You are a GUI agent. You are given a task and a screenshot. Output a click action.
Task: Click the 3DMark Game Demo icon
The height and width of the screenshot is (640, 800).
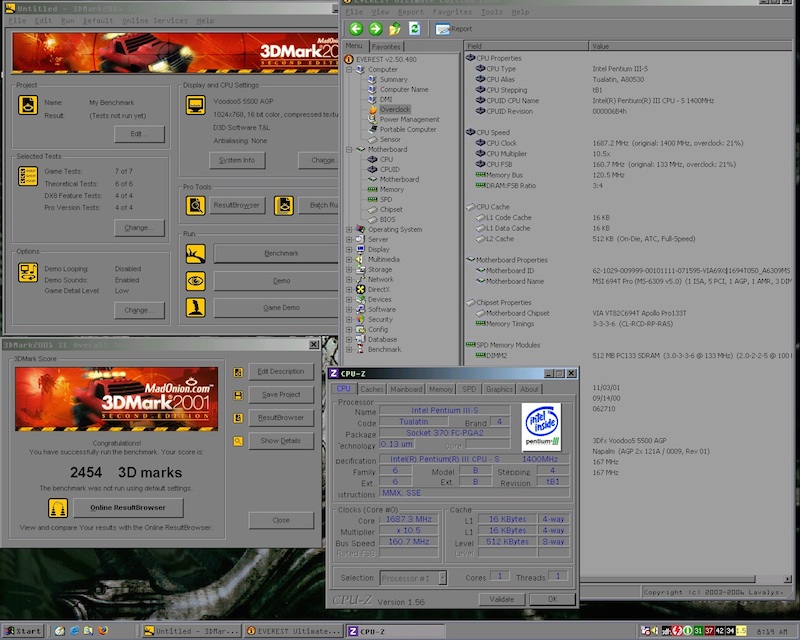click(196, 307)
